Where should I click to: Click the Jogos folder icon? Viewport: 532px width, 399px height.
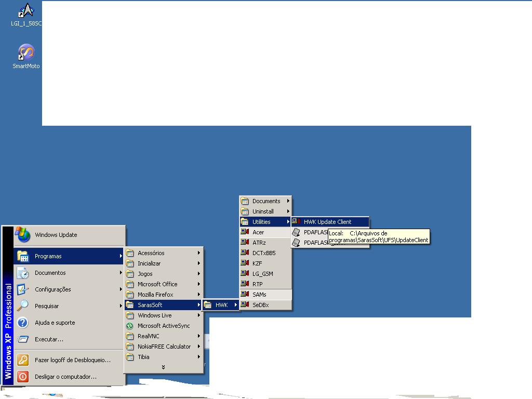point(130,274)
